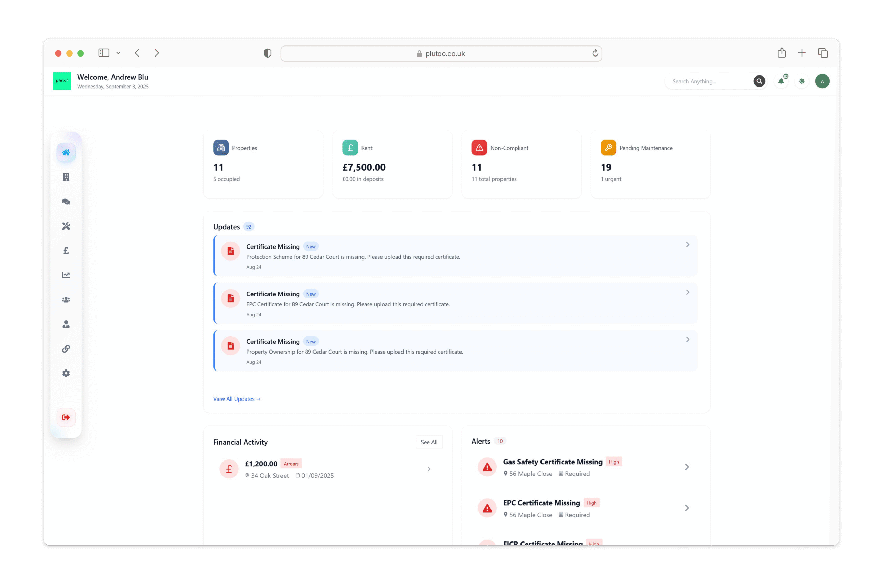Expand the Gas Safety Certificate Missing alert
This screenshot has height=588, width=883.
[687, 467]
